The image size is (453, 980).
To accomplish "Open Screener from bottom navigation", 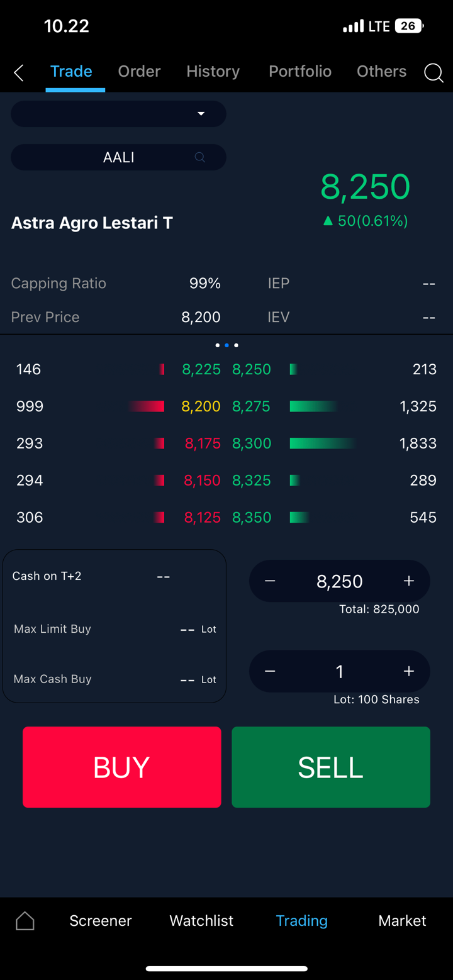I will (x=101, y=921).
